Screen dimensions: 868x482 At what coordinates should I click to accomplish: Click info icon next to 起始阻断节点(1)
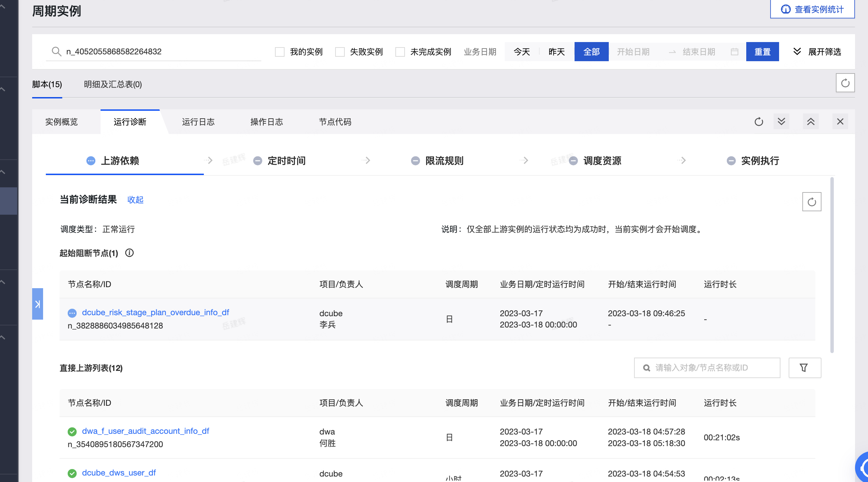click(x=129, y=253)
